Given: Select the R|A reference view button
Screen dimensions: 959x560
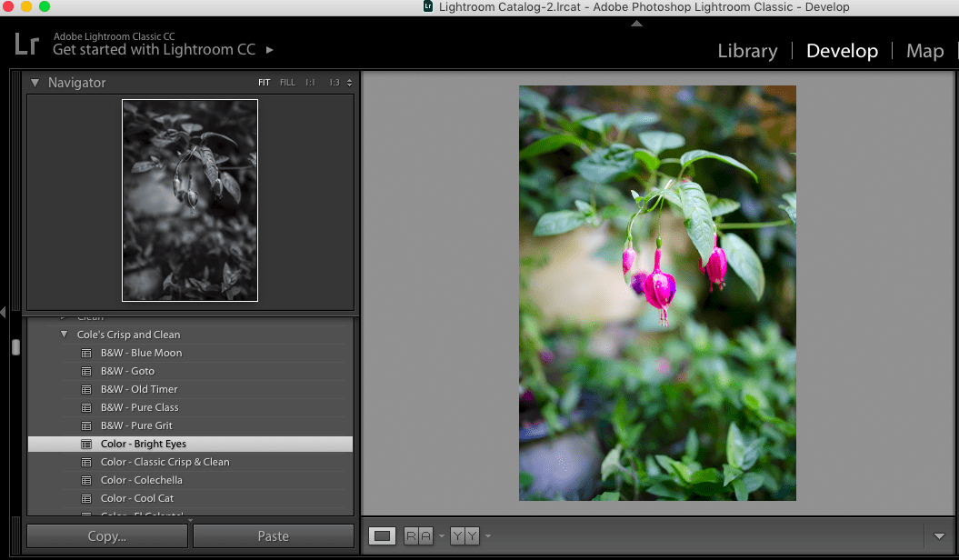Looking at the screenshot, I should point(418,536).
